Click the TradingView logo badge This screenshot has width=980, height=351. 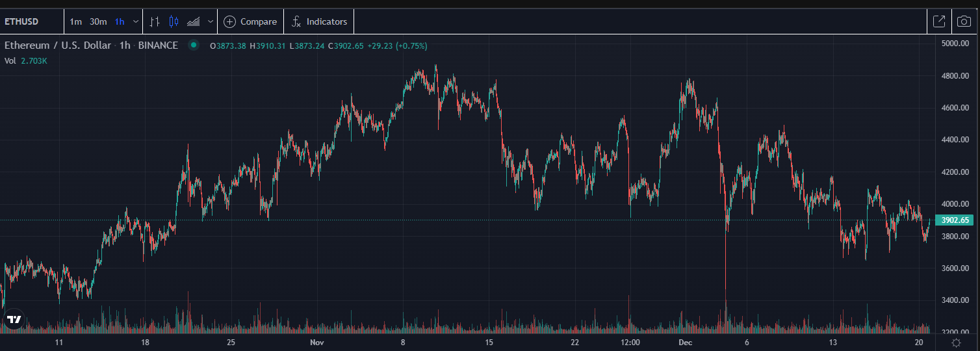(14, 320)
